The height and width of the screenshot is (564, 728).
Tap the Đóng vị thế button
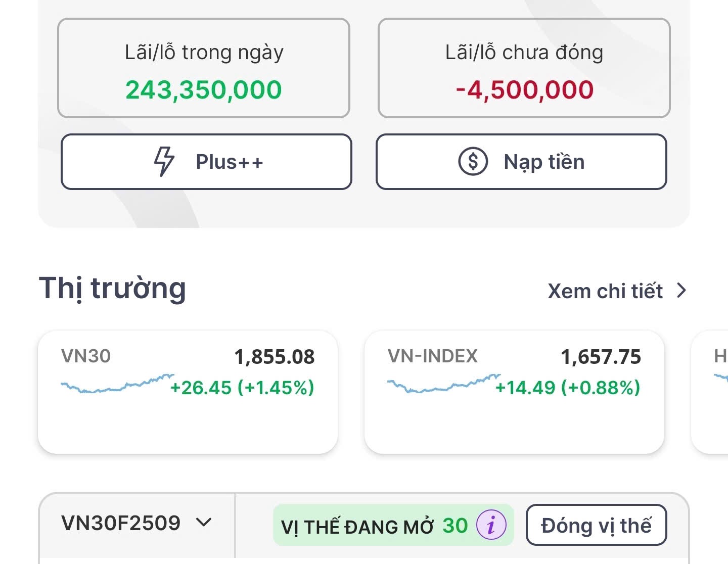[596, 525]
